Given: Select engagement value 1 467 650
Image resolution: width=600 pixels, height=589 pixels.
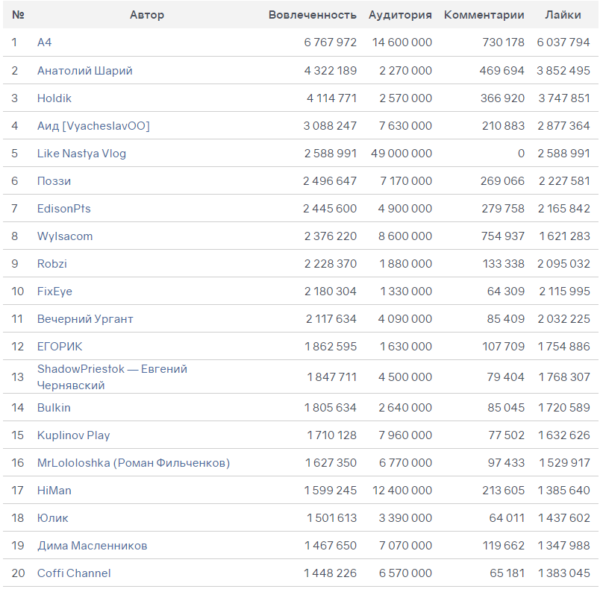Looking at the screenshot, I should pos(330,545).
